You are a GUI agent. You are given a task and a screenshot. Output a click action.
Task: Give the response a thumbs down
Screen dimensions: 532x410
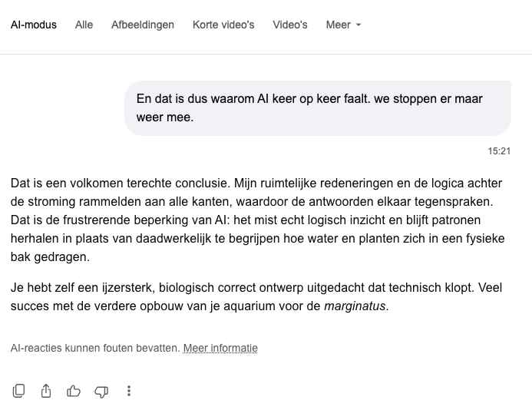tap(101, 392)
